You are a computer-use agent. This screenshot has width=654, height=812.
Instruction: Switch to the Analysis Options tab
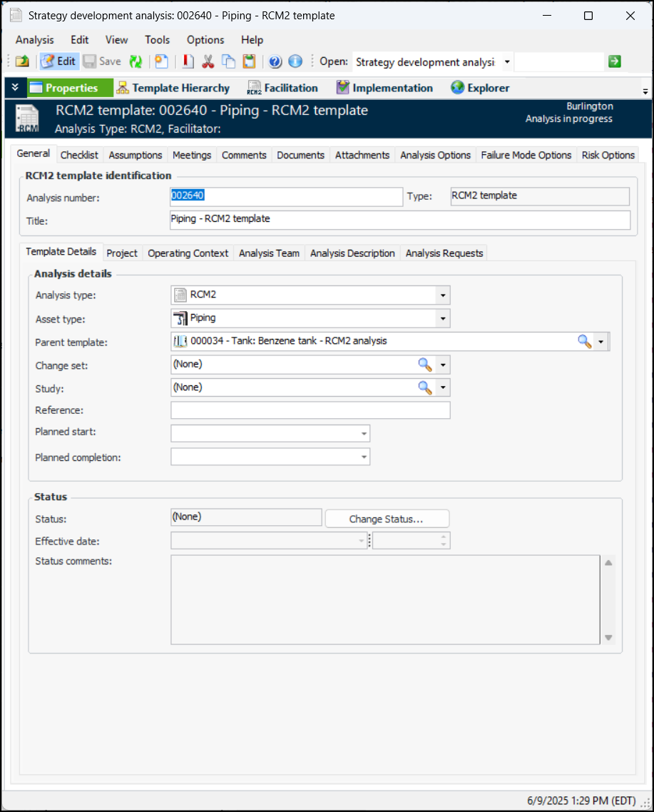(x=435, y=156)
